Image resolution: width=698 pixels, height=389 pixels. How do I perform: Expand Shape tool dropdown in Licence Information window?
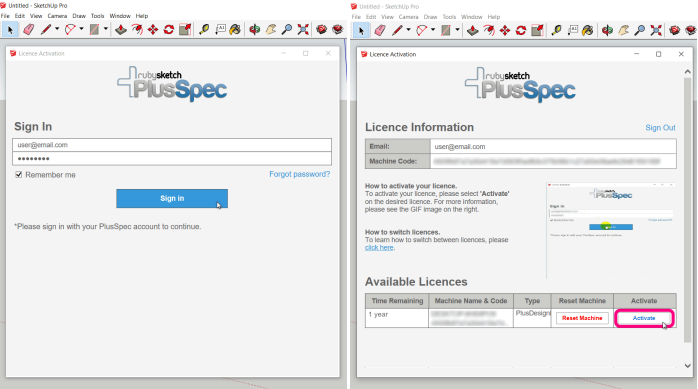457,30
